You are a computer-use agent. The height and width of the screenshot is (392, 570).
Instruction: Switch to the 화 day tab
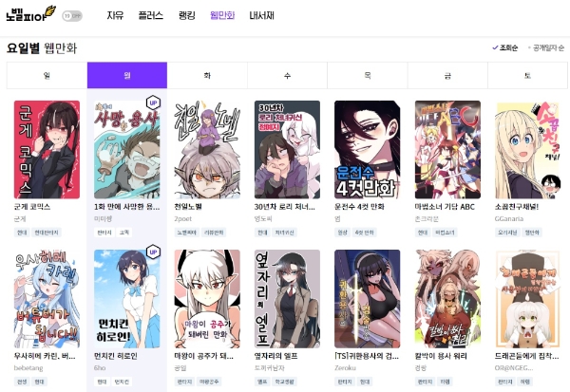(x=207, y=75)
